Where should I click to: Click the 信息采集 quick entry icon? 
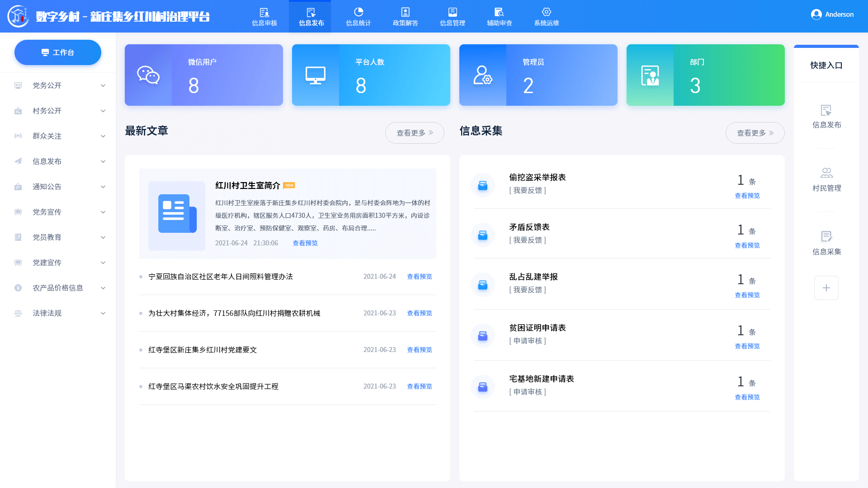coord(826,237)
